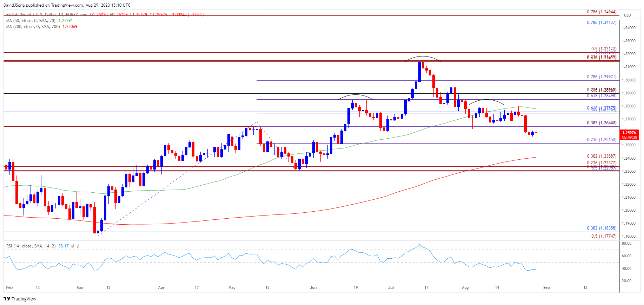Click the 50-day MA value 1.27791
The image size is (644, 305).
[x=65, y=21]
